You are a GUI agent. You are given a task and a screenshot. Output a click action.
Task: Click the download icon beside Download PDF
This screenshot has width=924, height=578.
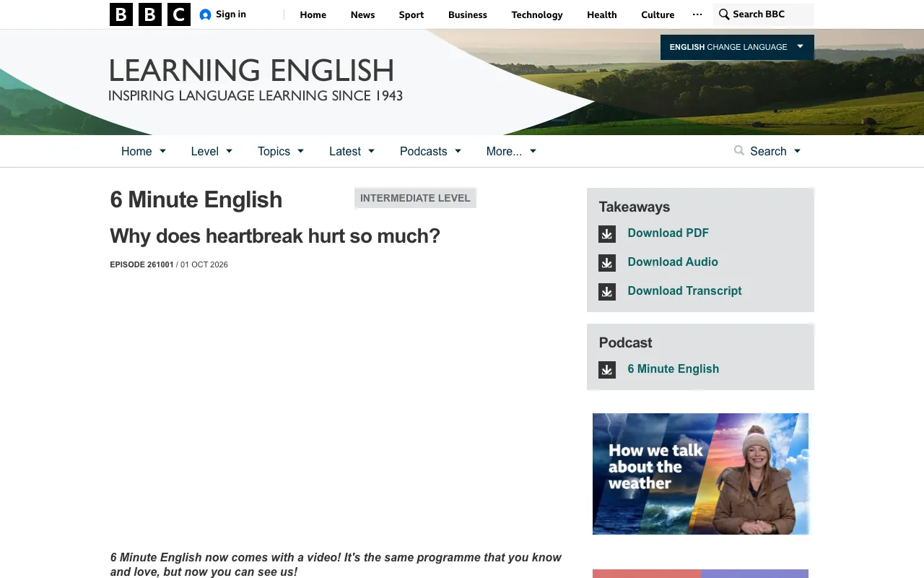point(607,234)
